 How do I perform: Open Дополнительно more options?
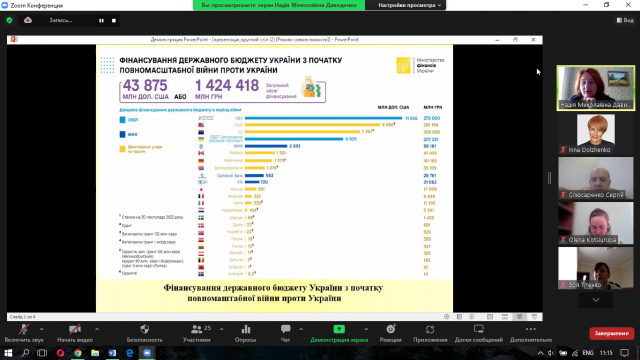click(x=531, y=333)
